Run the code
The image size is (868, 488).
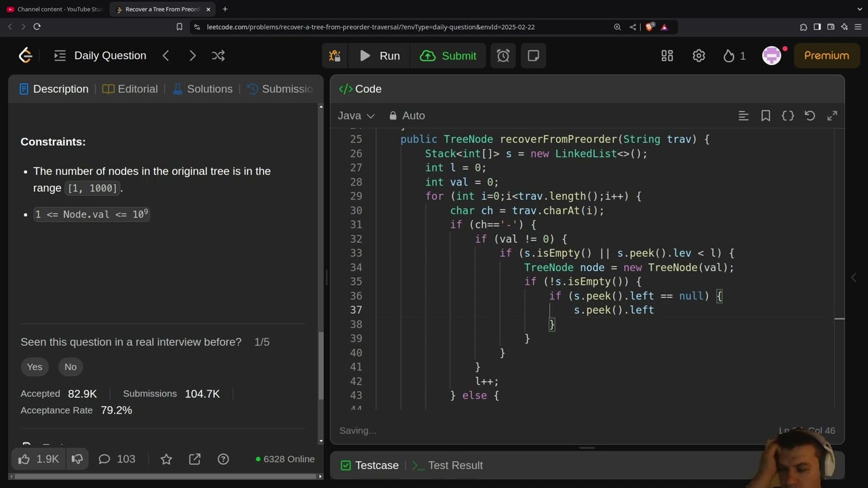(x=380, y=56)
